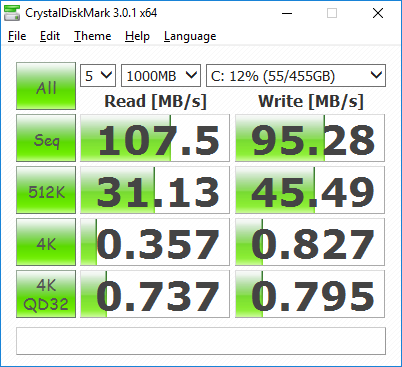
Task: Click the Write [MB/s] column header
Action: (310, 101)
